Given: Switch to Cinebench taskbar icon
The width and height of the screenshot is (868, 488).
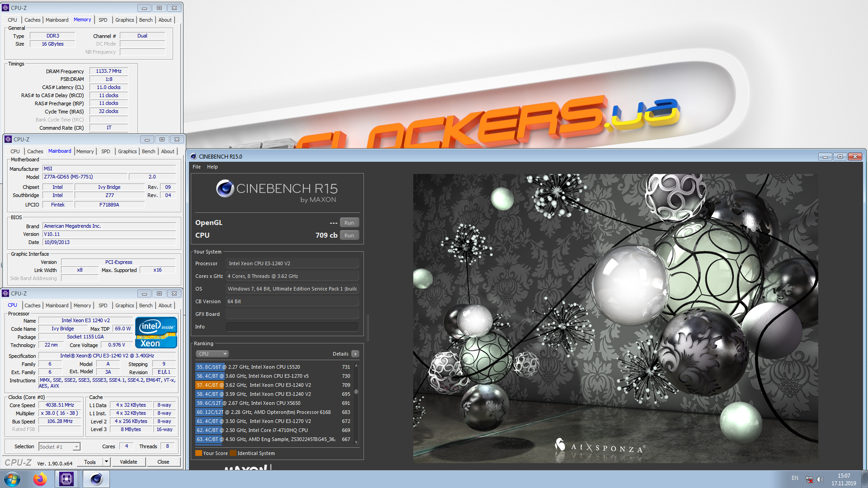Looking at the screenshot, I should 96,479.
